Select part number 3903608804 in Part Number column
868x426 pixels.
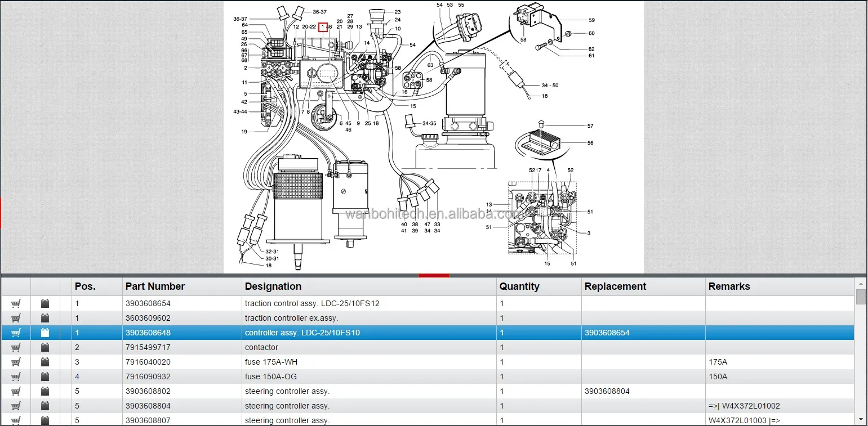point(148,406)
